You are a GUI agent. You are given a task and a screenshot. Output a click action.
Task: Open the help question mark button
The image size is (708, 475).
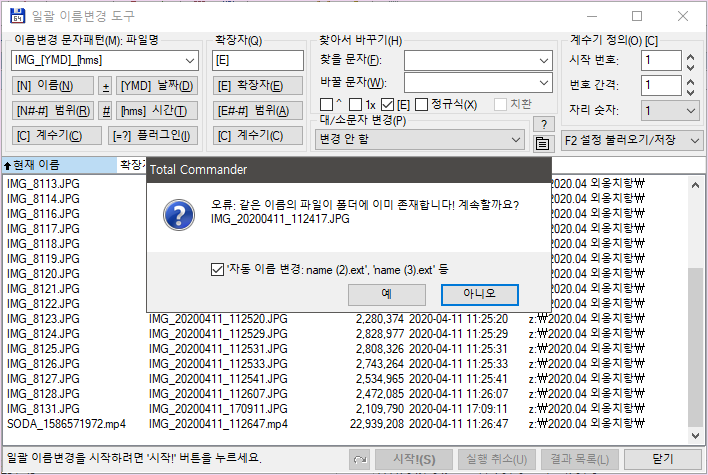click(x=544, y=124)
